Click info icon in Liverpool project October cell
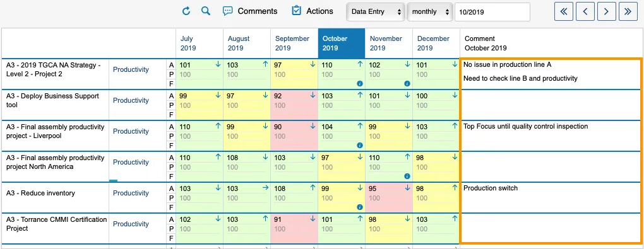The width and height of the screenshot is (644, 249). coord(360,145)
